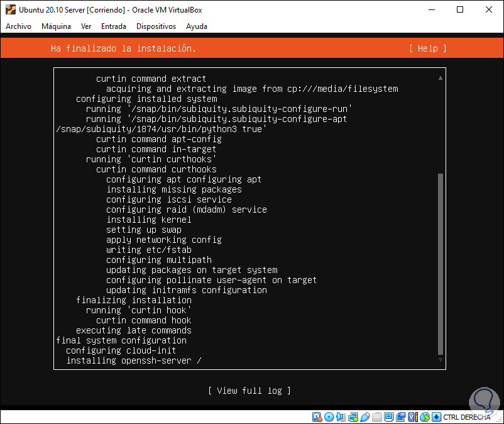Activate the View full log button
Image resolution: width=504 pixels, height=424 pixels.
(249, 391)
